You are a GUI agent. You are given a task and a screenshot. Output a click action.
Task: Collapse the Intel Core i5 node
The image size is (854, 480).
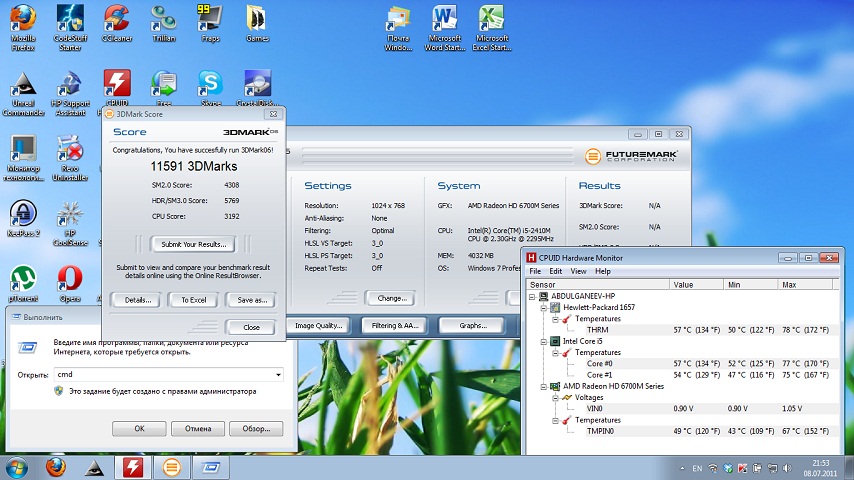click(544, 342)
